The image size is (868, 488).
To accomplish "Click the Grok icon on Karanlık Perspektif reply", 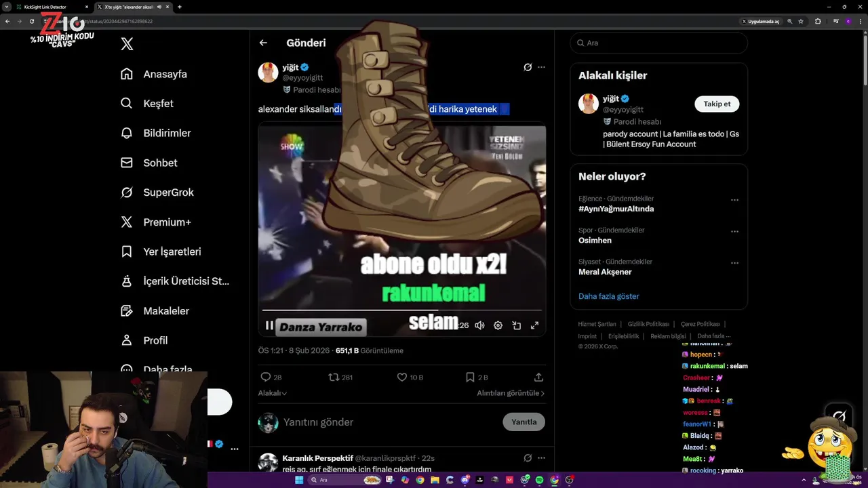I will (x=528, y=458).
